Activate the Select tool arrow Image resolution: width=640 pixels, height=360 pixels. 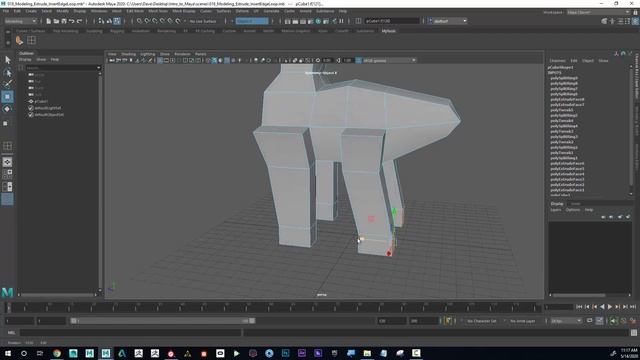7,60
